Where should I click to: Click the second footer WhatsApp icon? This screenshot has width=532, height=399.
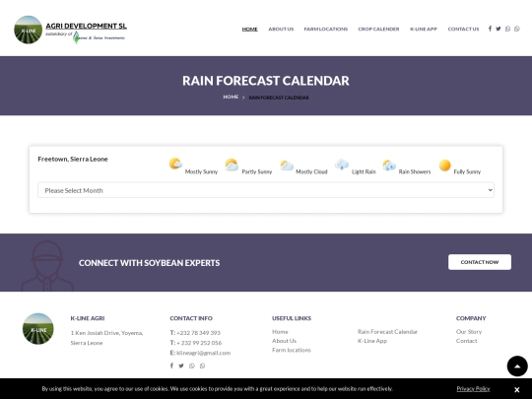[202, 366]
